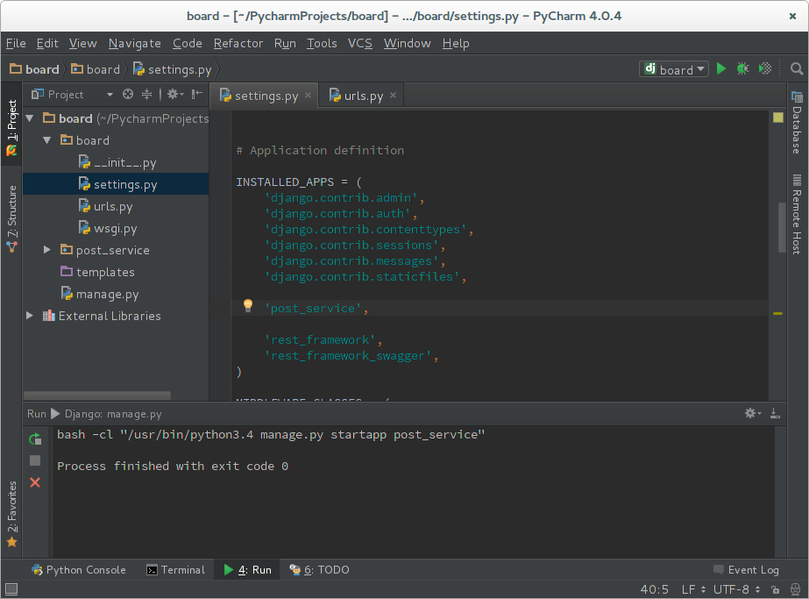Close the urls.py editor tab
This screenshot has height=599, width=809.
pyautogui.click(x=393, y=95)
